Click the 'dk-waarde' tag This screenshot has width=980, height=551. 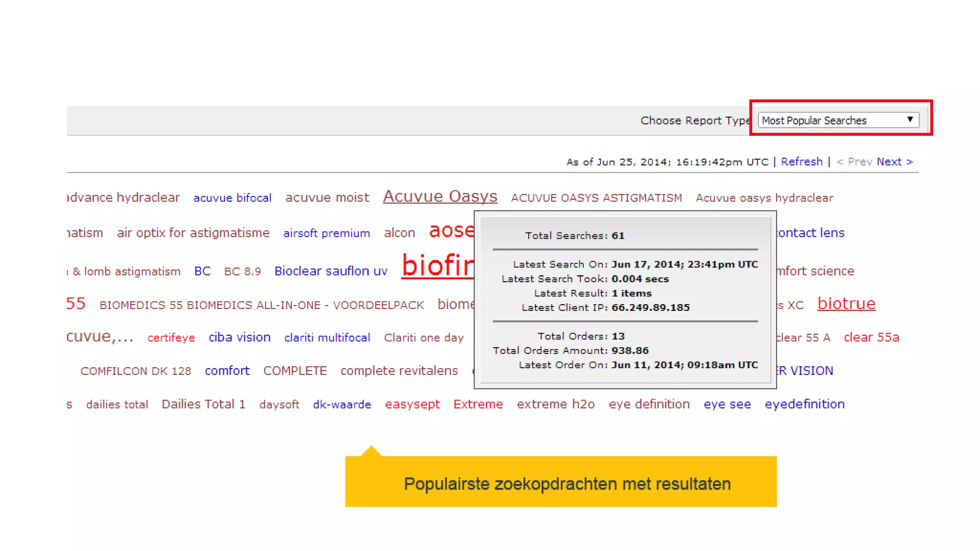pos(342,404)
